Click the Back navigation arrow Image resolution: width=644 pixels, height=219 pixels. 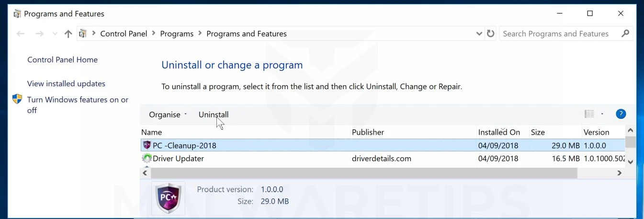click(x=21, y=34)
